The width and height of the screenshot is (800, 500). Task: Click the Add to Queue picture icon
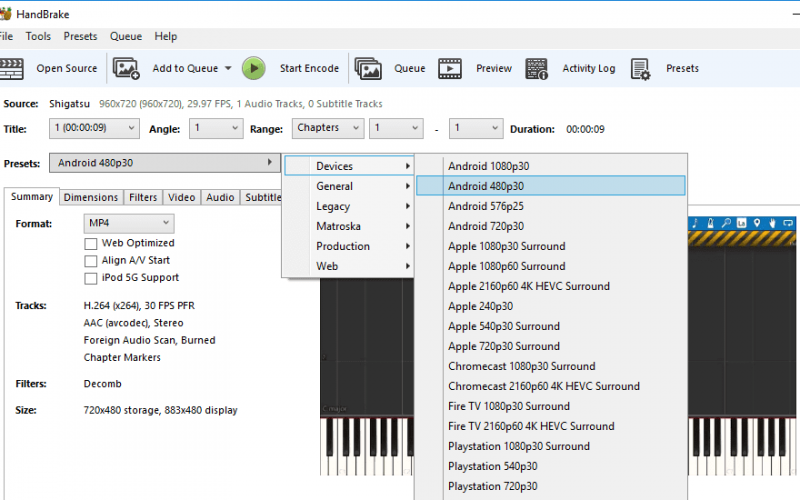point(126,68)
